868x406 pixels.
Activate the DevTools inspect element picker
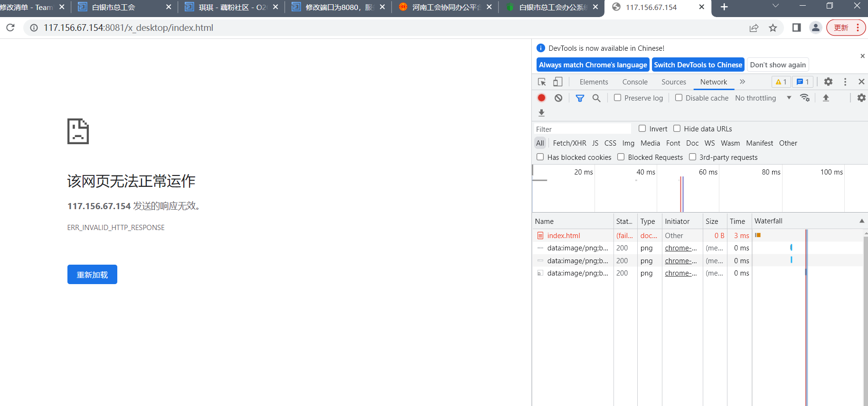(542, 82)
